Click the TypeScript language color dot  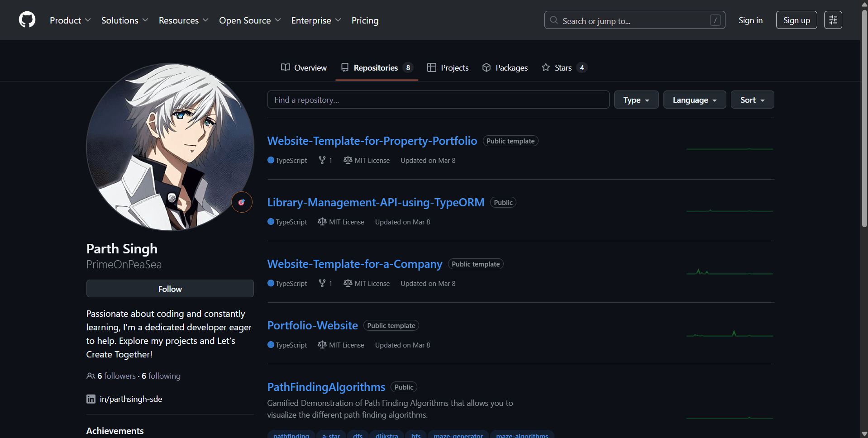(x=270, y=160)
